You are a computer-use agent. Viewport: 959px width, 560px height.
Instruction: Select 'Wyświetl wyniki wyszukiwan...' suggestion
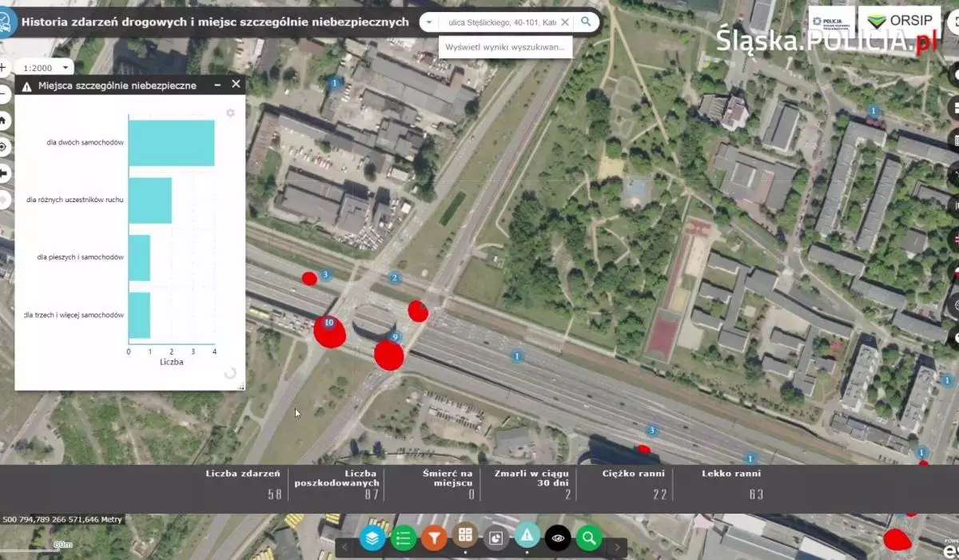tap(505, 47)
